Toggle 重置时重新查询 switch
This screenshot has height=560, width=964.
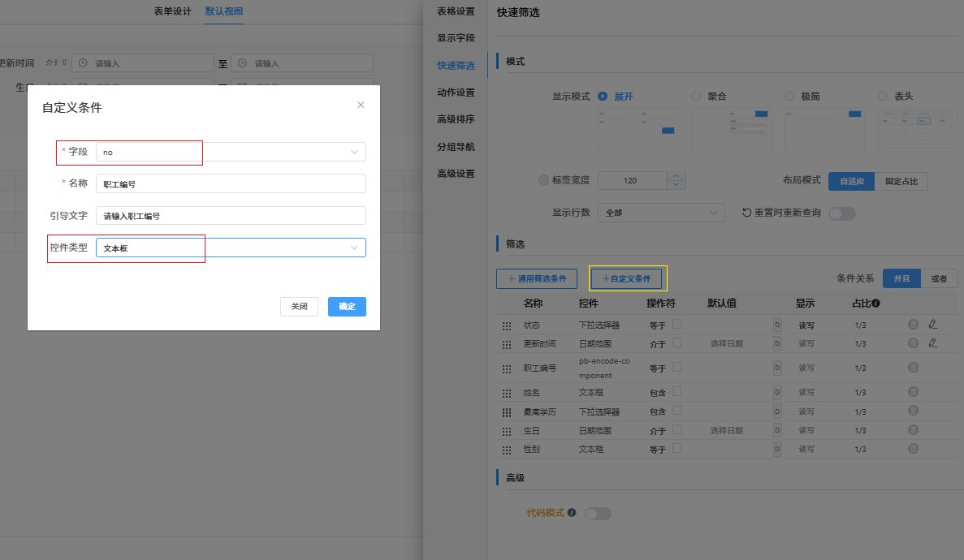(x=842, y=213)
